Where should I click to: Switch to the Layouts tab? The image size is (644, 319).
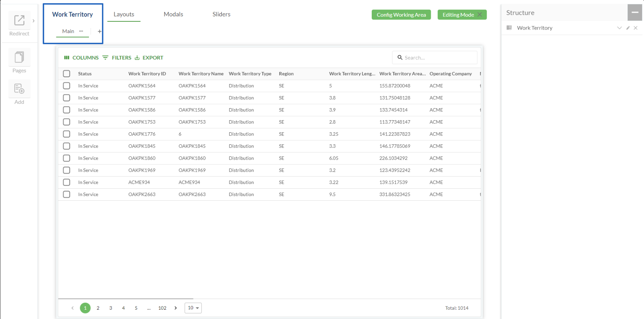(x=124, y=14)
